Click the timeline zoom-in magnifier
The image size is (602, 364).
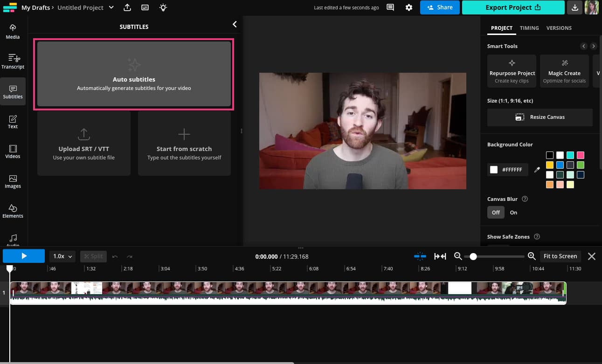pos(532,256)
